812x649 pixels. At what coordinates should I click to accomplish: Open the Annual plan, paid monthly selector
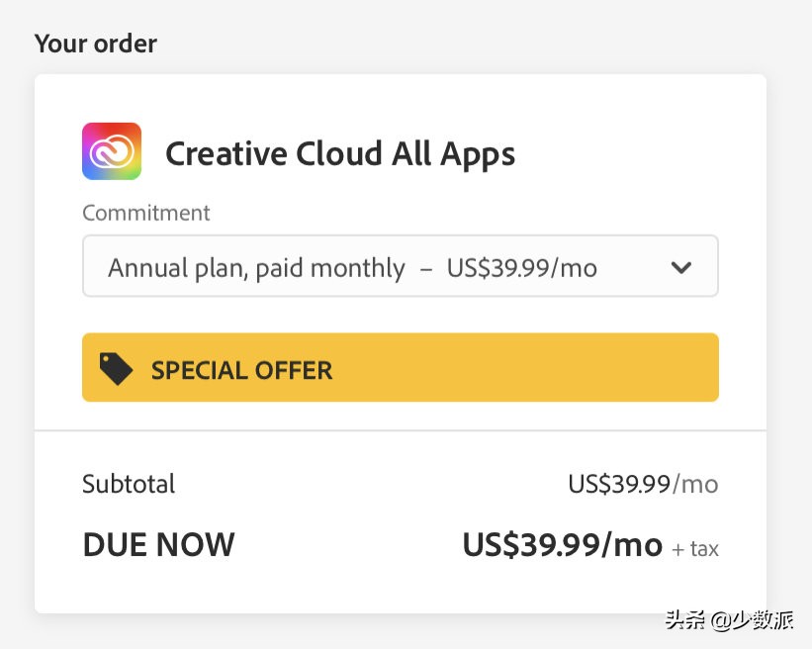click(256, 268)
